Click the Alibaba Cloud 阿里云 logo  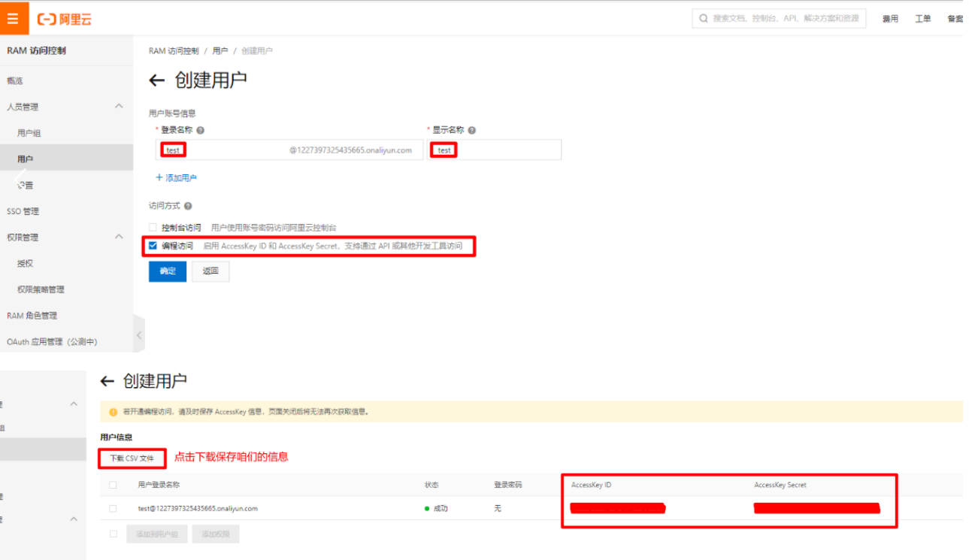[x=65, y=20]
